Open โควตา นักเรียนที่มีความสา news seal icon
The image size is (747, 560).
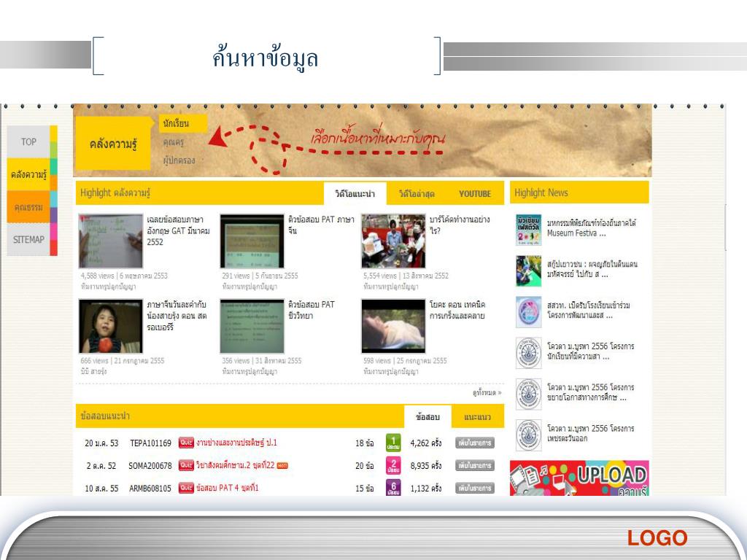[528, 353]
